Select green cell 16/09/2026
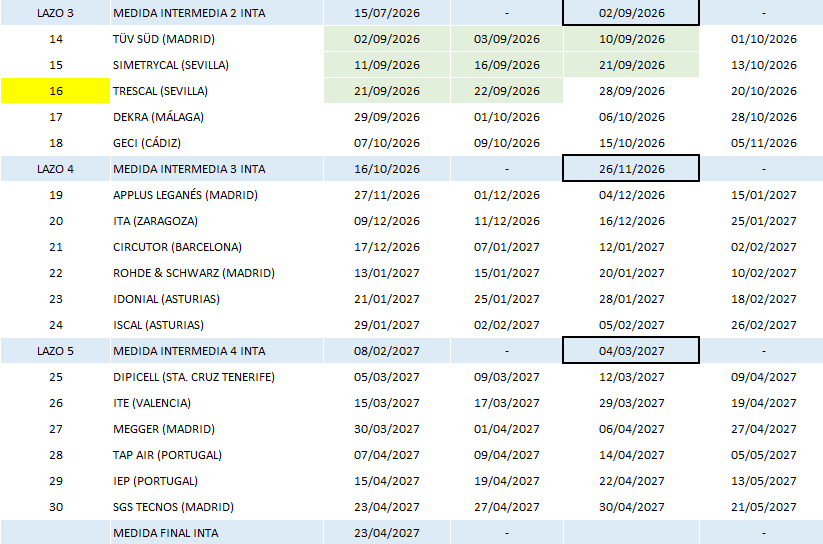Image resolution: width=823 pixels, height=544 pixels. [507, 65]
